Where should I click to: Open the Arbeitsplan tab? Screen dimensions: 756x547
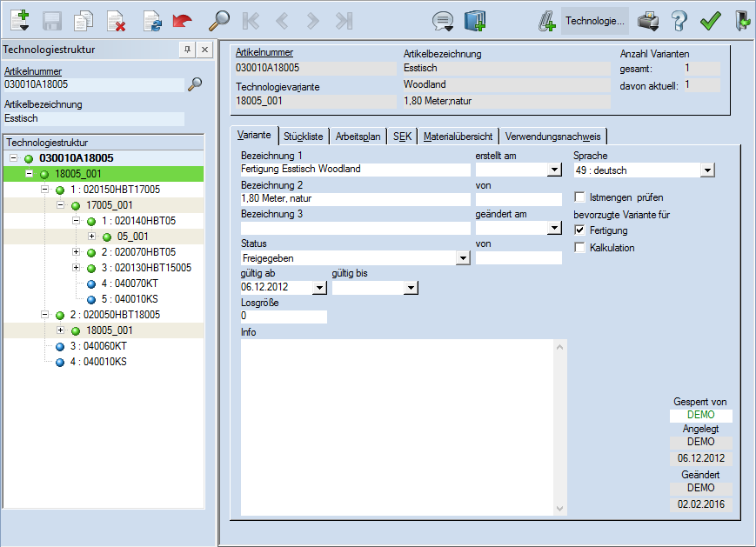point(358,137)
